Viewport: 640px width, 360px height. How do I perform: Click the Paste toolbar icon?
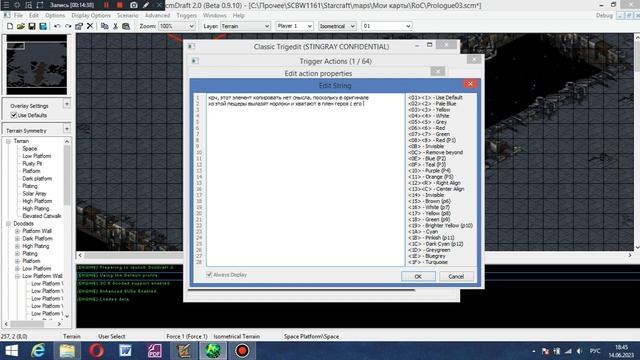(x=126, y=26)
